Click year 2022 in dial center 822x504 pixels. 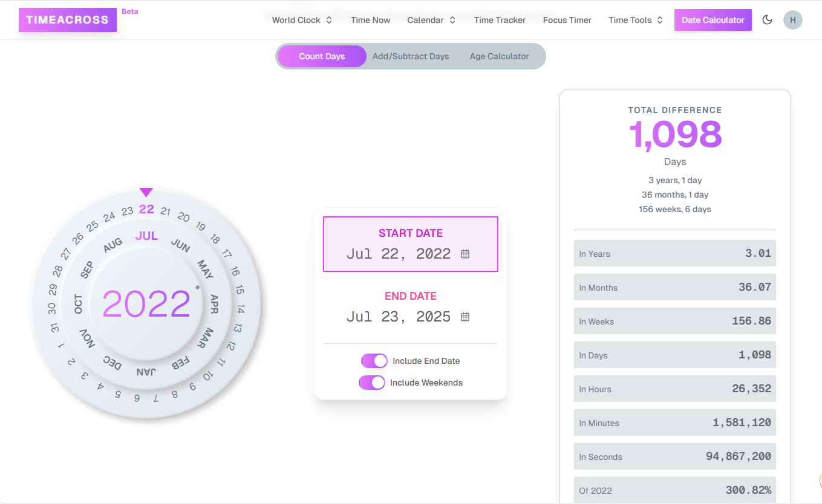click(146, 304)
